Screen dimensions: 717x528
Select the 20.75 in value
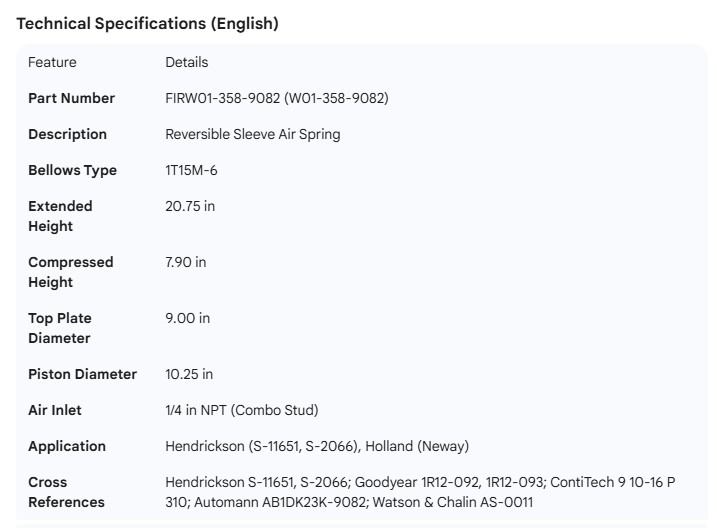coord(190,206)
